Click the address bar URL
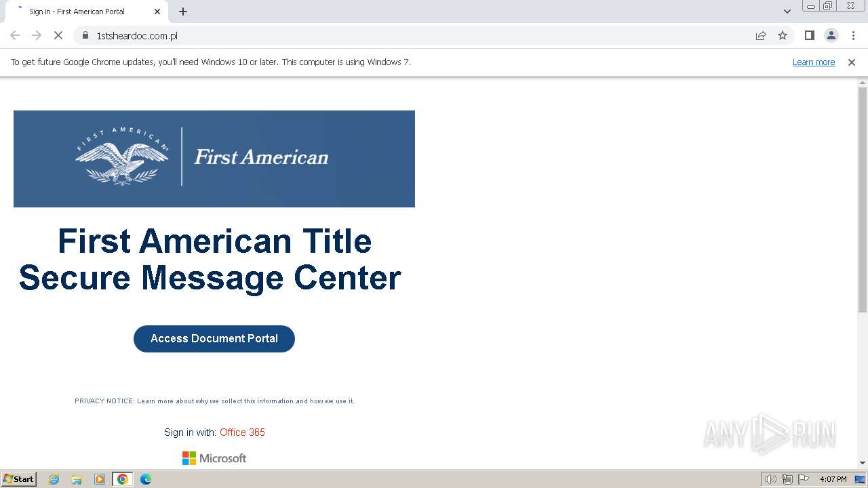Viewport: 868px width, 488px height. 137,35
